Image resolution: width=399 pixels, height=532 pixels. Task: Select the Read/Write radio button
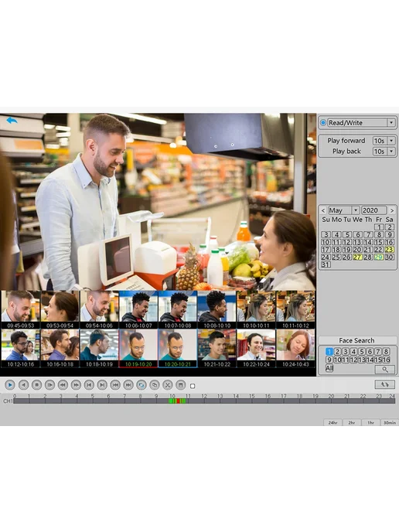click(323, 122)
